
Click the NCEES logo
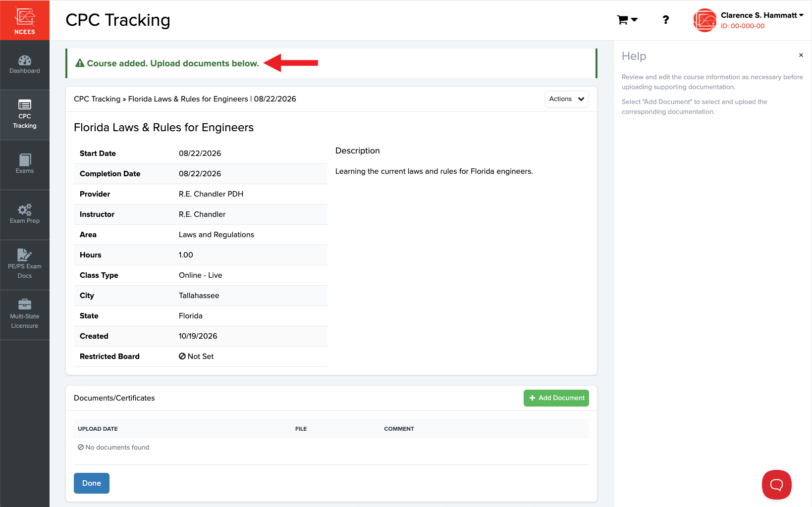pyautogui.click(x=25, y=20)
